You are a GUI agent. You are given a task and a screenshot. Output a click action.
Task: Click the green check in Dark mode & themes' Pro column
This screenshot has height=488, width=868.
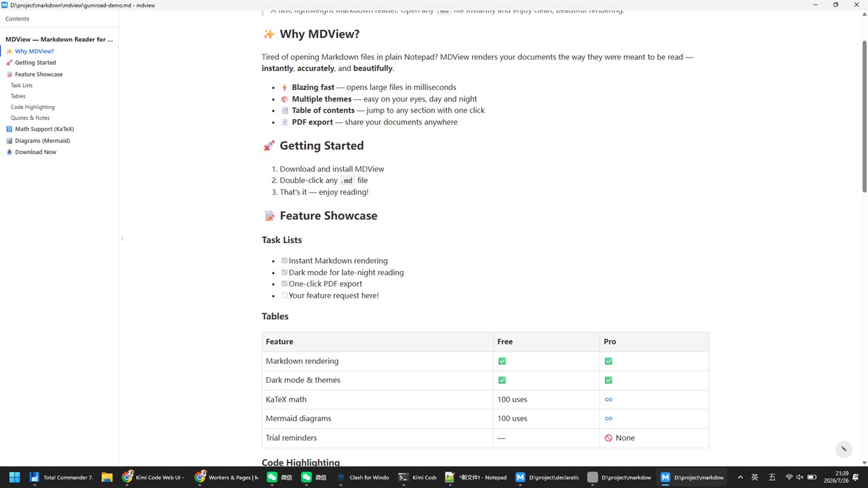pos(608,380)
